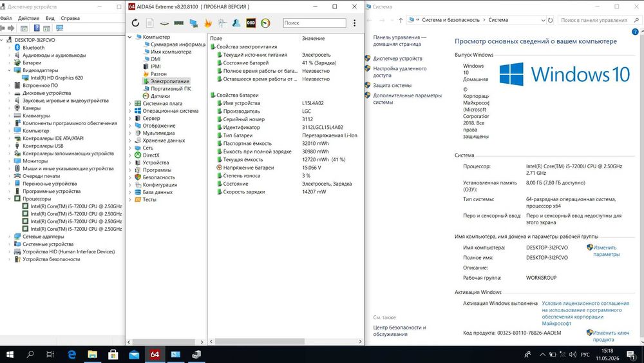This screenshot has height=363, width=644.
Task: Expand Хранение данных in AIDA64 tree
Action: point(130,140)
